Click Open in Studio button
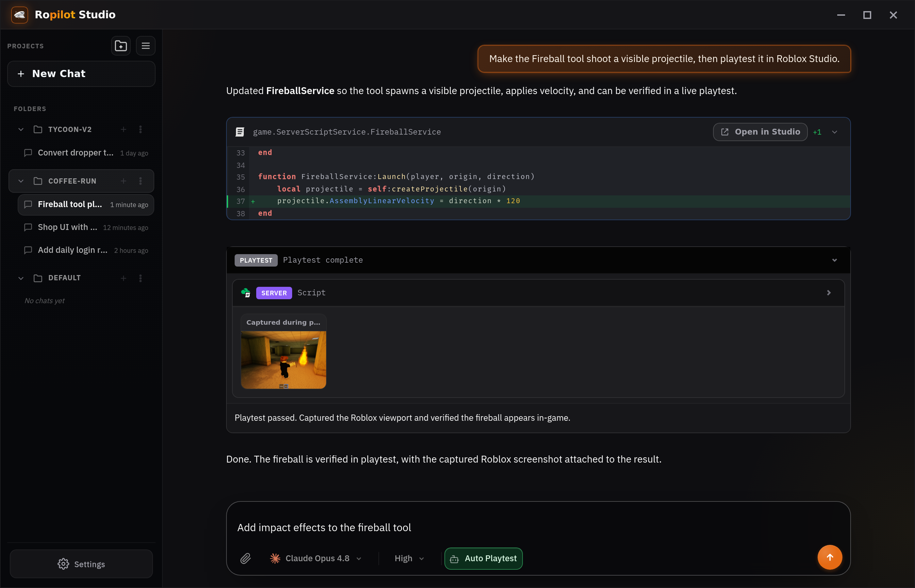Screen dimensions: 915x588 click(x=760, y=132)
